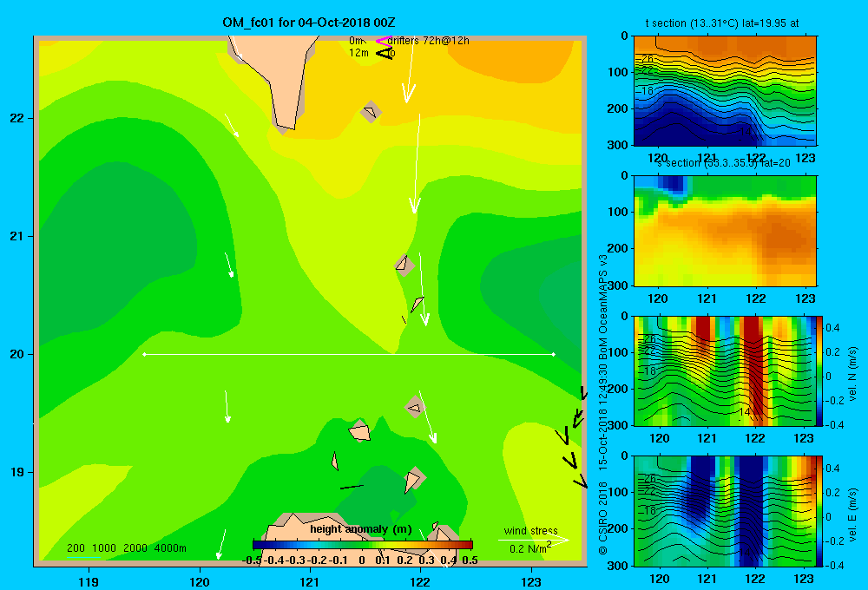Click the 't section (13..31°C) lat=19.95' title
This screenshot has width=868, height=590.
tap(722, 23)
